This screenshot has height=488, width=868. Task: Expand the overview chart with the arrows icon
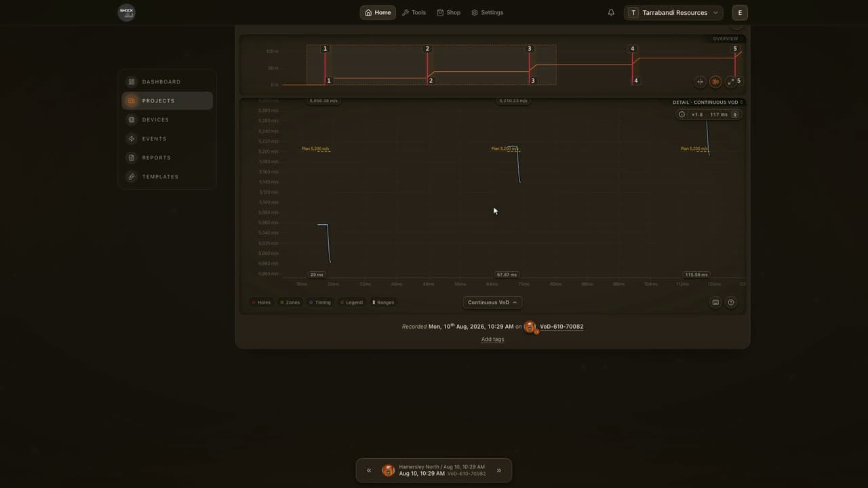[730, 81]
